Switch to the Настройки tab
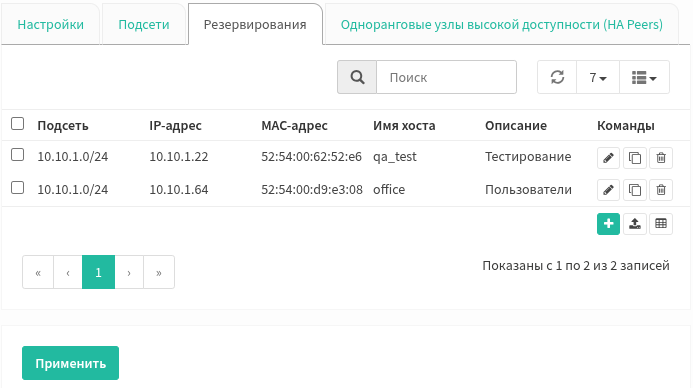The image size is (693, 388). pos(50,24)
